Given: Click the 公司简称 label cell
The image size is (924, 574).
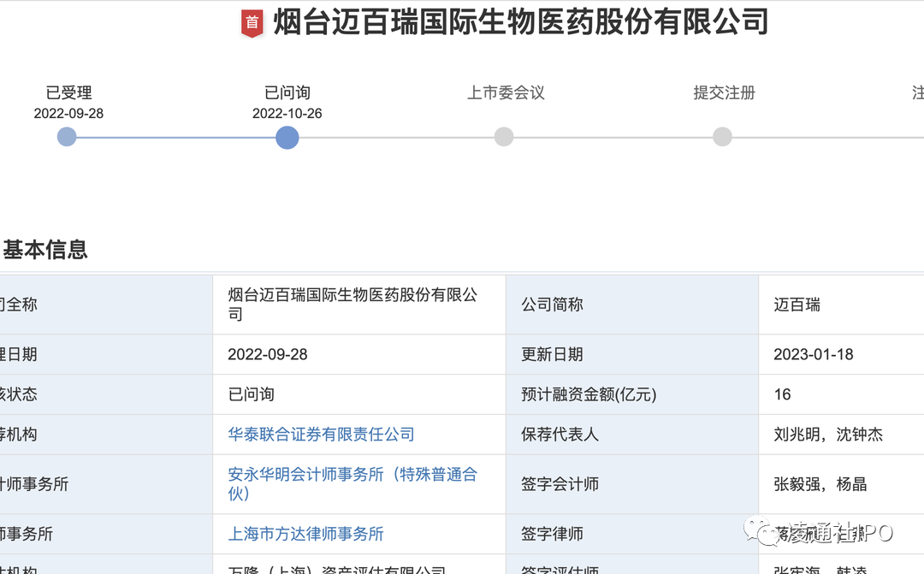Looking at the screenshot, I should 632,305.
